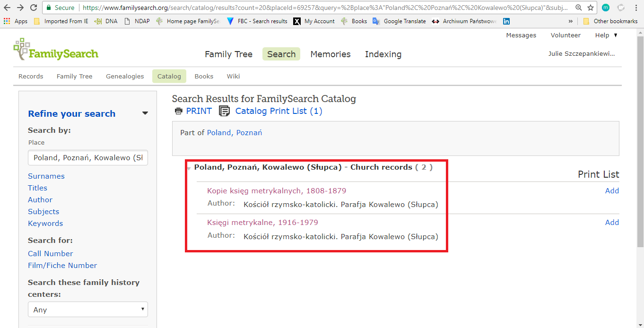Open the Books sub-tab
644x328 pixels.
point(204,76)
